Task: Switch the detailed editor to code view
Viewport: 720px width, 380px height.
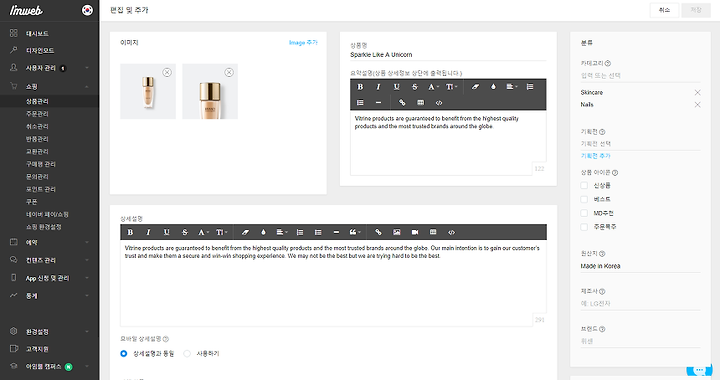Action: pyautogui.click(x=451, y=232)
